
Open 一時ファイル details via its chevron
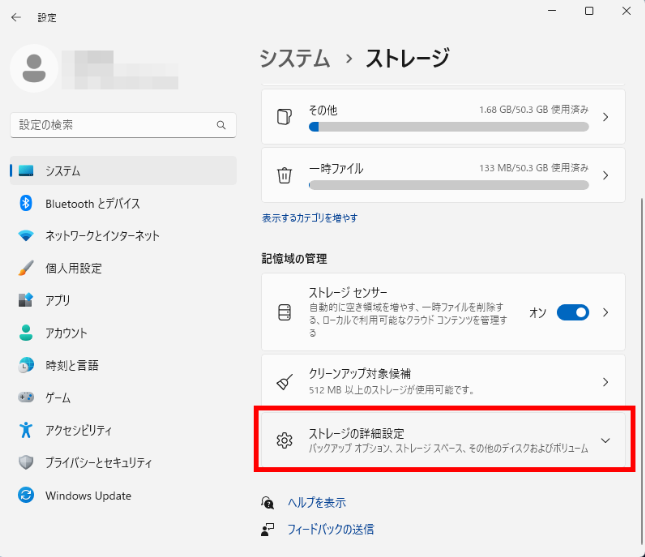coord(606,176)
